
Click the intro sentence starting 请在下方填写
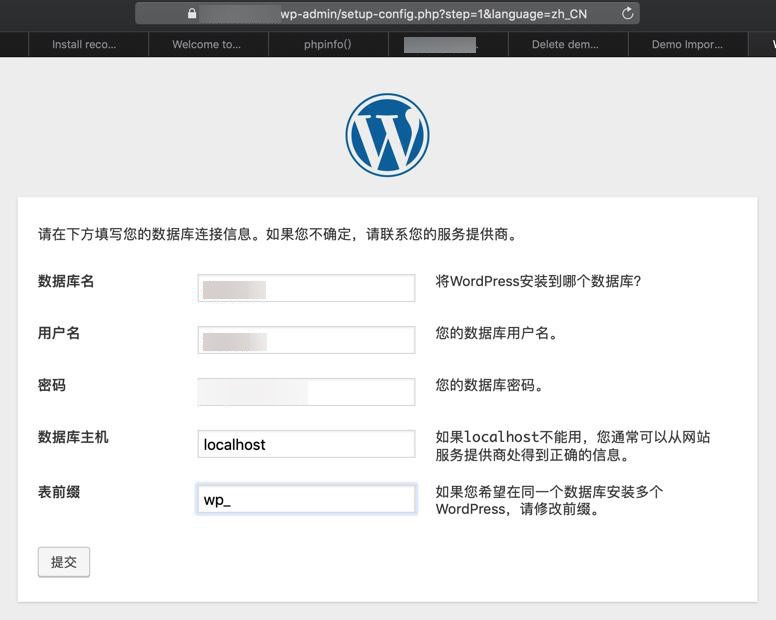[x=279, y=234]
